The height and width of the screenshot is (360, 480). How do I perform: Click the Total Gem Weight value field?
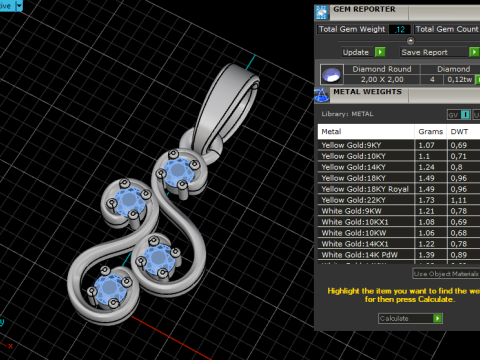399,29
